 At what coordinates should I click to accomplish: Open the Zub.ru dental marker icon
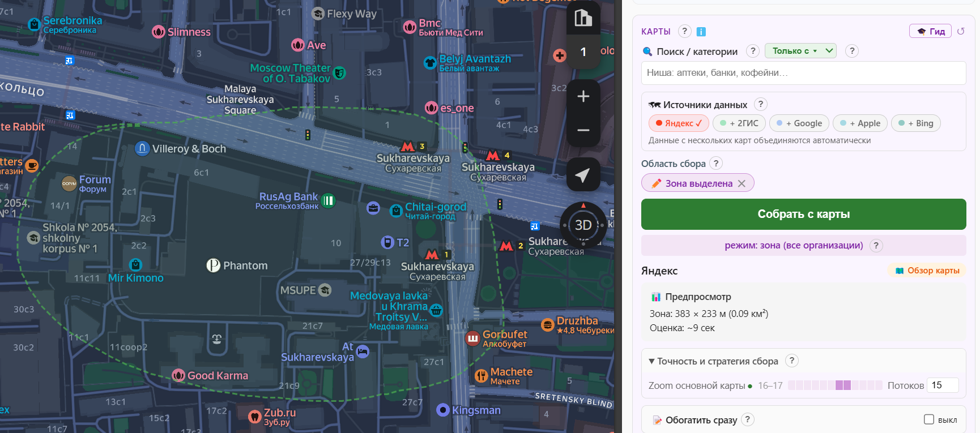coord(255,417)
